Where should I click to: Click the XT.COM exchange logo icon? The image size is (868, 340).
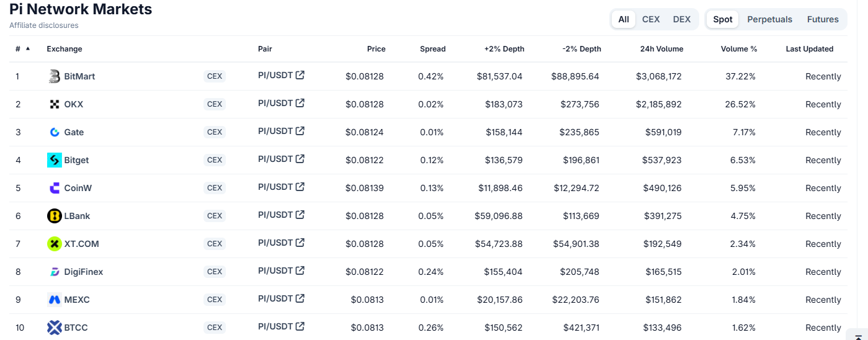coord(55,244)
